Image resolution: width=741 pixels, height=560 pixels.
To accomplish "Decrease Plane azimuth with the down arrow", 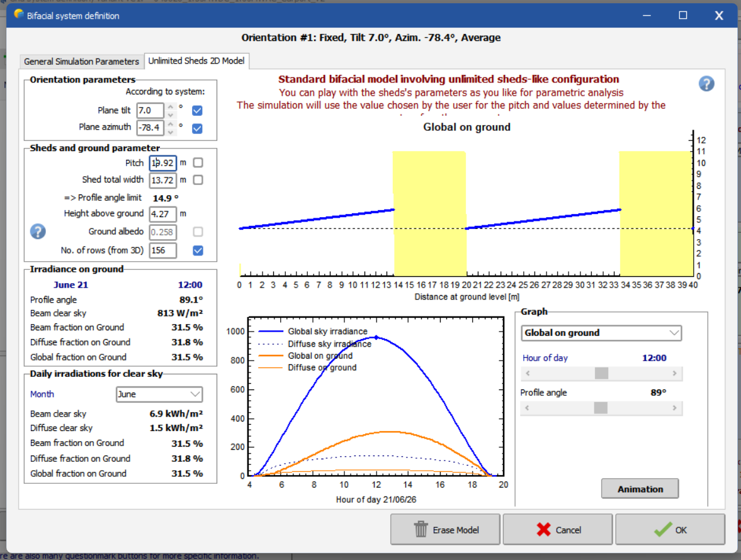I will coord(170,132).
